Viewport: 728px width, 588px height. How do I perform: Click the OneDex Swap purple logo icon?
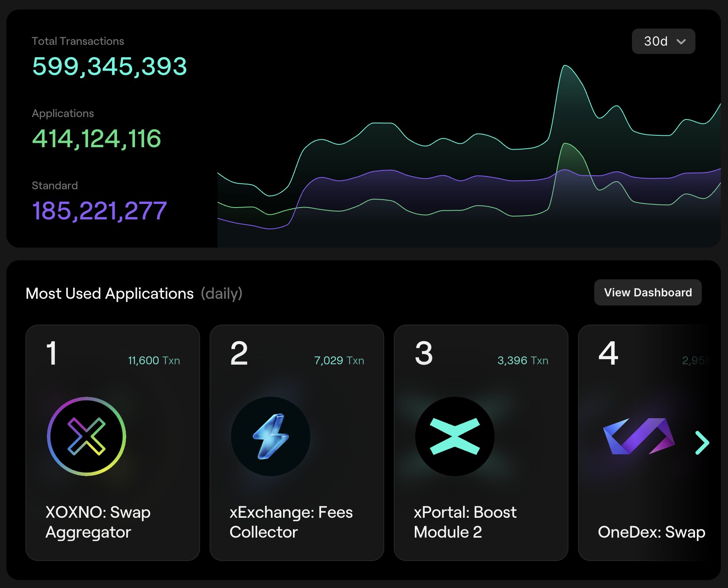638,436
